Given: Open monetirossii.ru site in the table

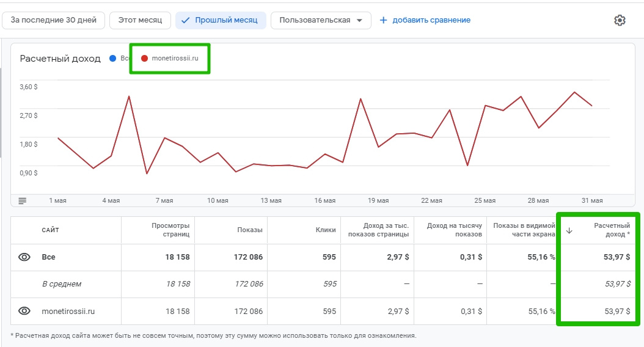Looking at the screenshot, I should (x=68, y=311).
